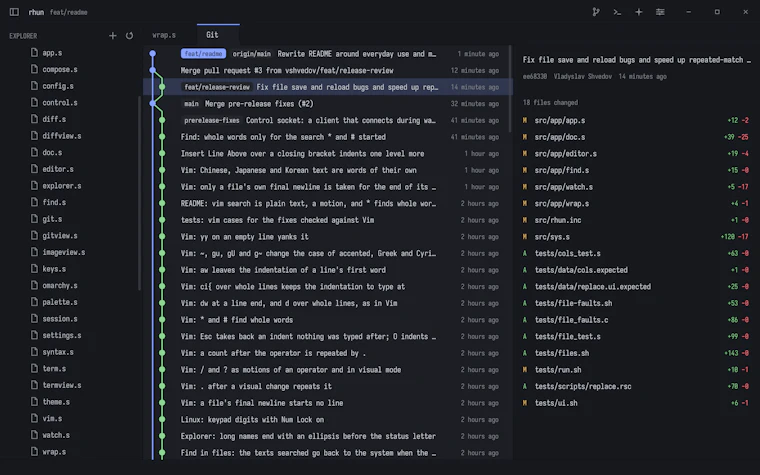This screenshot has width=760, height=475.
Task: Click rhun feat/readme title text
Action: pos(58,12)
